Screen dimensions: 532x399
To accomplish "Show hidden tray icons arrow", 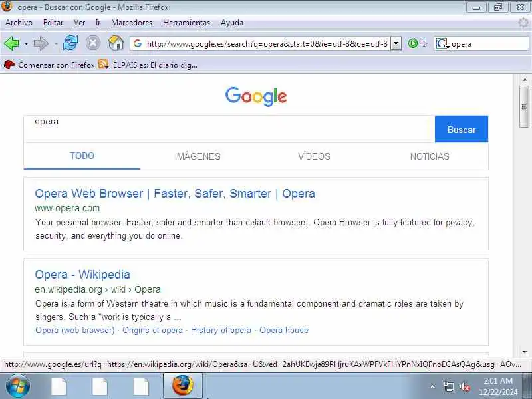I will click(433, 386).
